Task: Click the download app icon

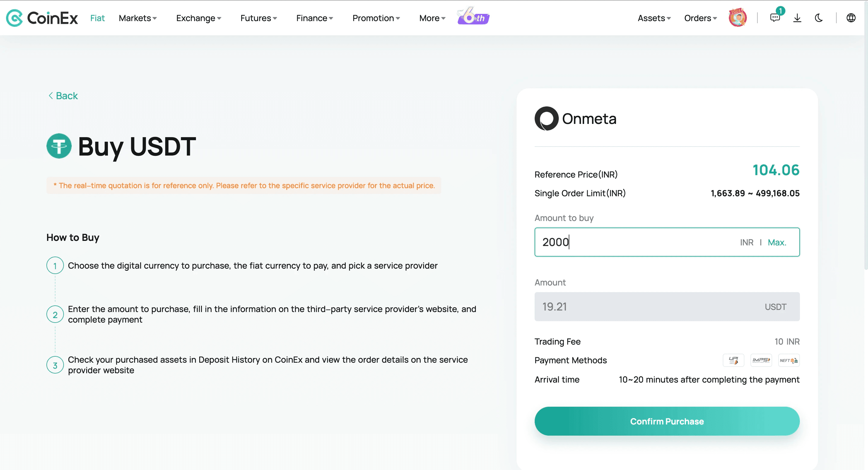Action: 797,18
